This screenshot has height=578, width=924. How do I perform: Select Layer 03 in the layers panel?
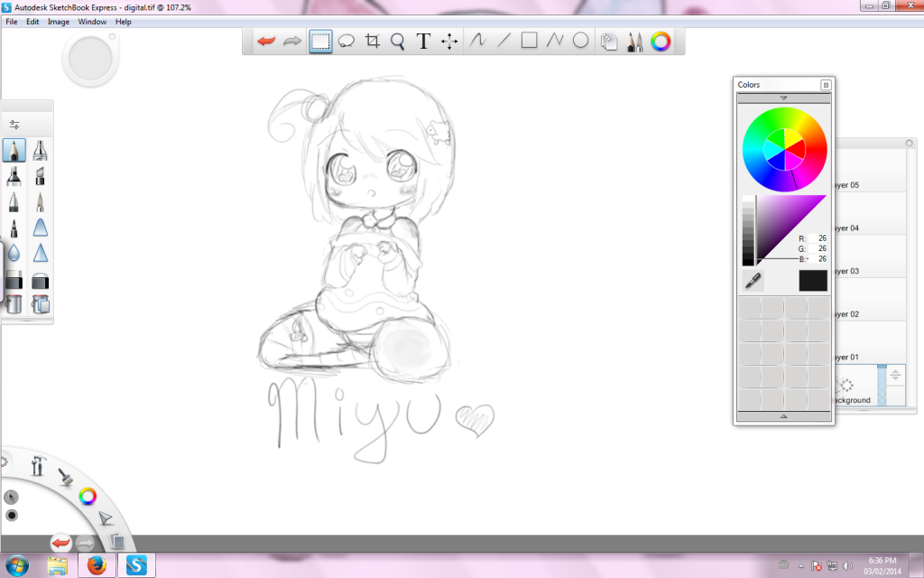point(871,257)
